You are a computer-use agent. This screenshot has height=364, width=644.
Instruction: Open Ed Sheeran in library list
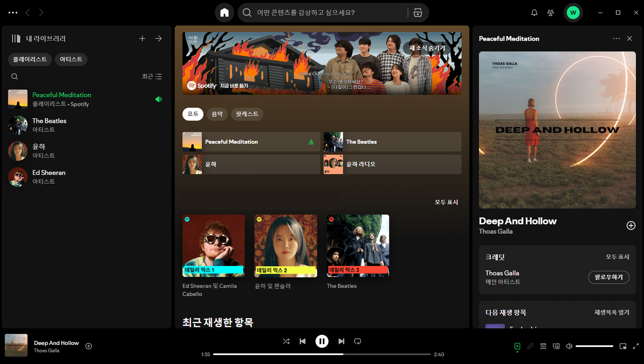pyautogui.click(x=86, y=177)
